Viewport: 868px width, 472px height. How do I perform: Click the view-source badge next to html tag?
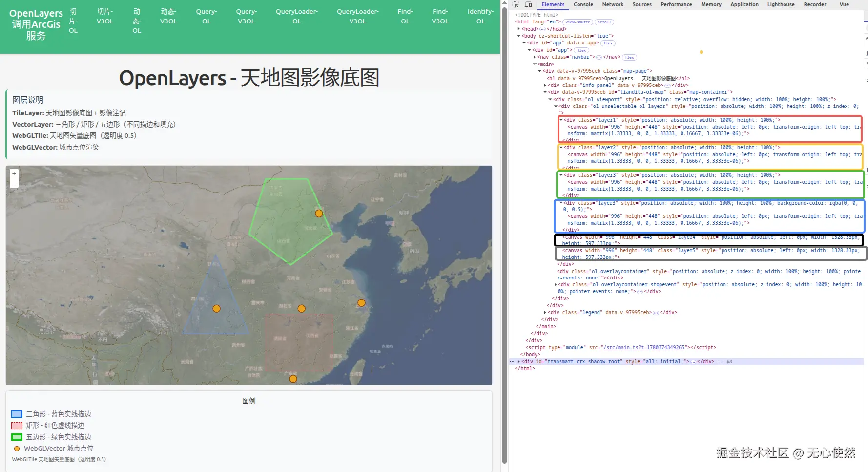578,22
